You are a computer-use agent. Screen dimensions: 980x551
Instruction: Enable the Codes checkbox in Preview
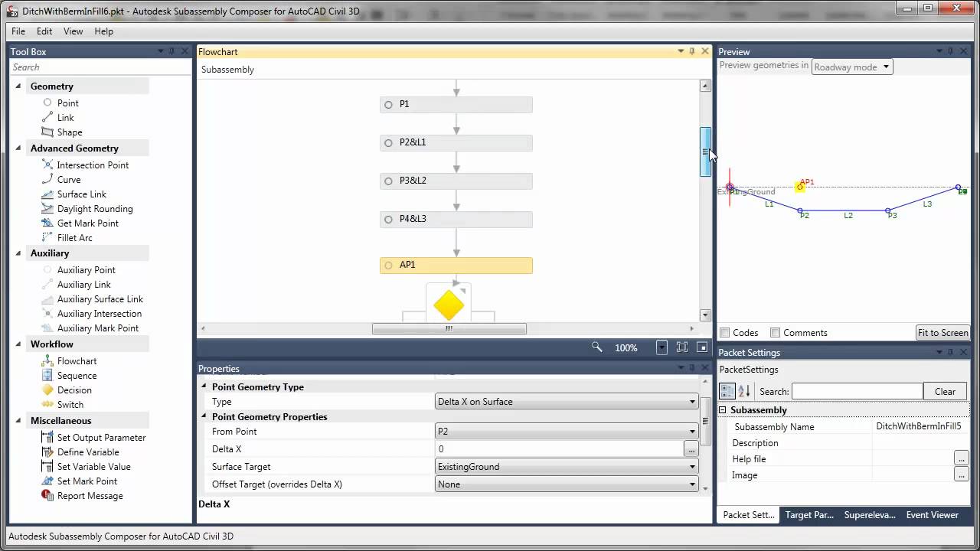click(x=725, y=332)
